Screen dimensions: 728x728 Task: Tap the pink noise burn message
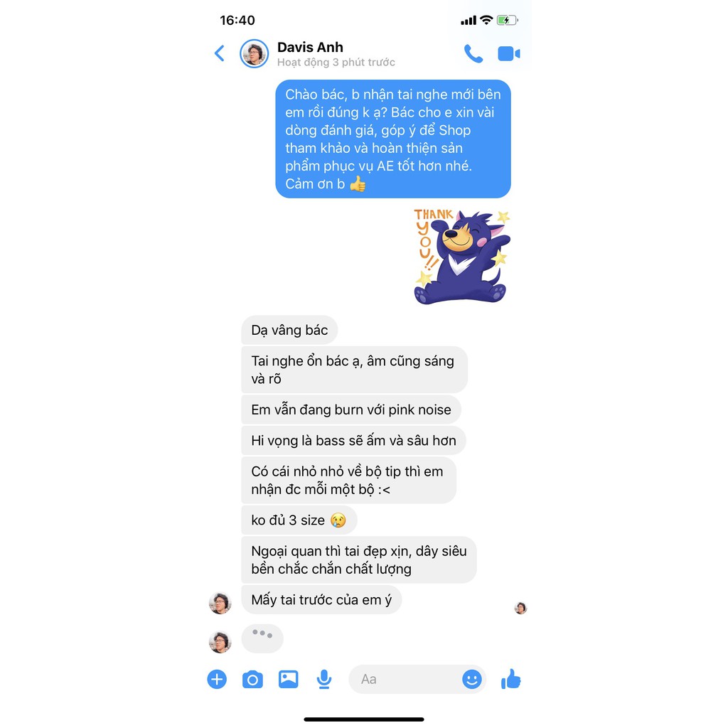point(351,409)
